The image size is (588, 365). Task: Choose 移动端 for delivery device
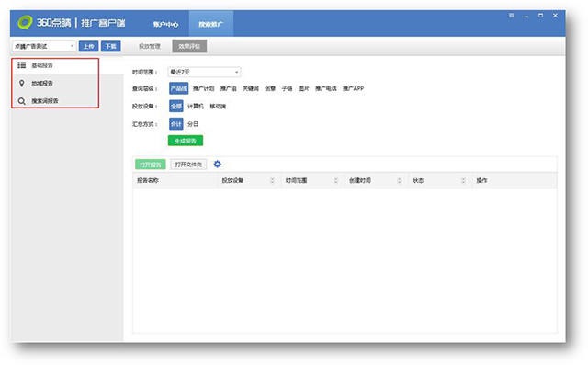(x=218, y=106)
